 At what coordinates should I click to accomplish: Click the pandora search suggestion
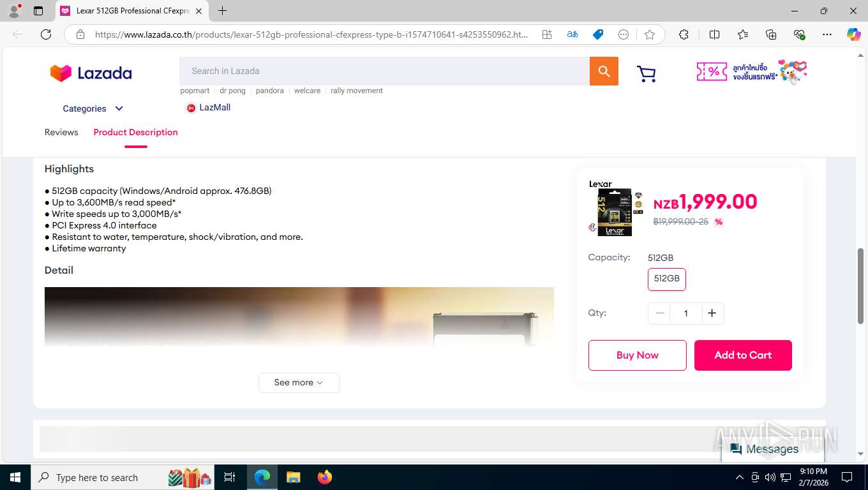click(x=269, y=91)
